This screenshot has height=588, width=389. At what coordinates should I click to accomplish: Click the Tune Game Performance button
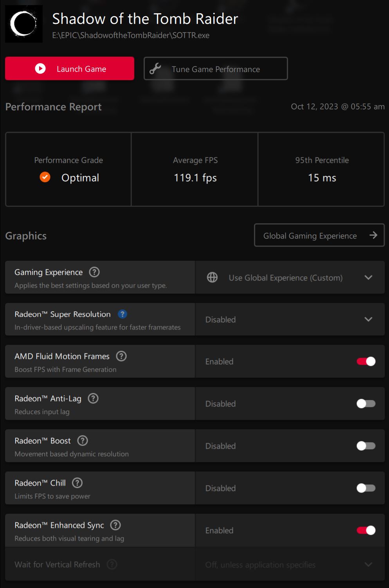(x=216, y=69)
